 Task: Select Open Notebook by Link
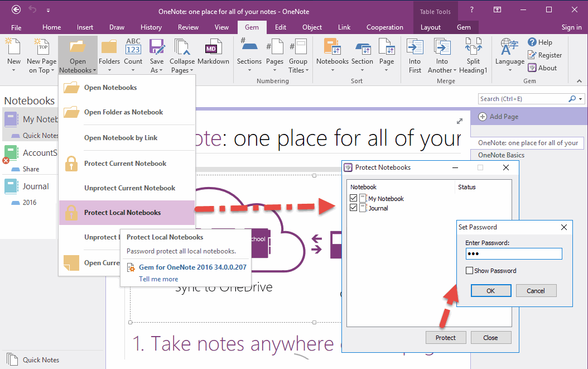[127, 138]
